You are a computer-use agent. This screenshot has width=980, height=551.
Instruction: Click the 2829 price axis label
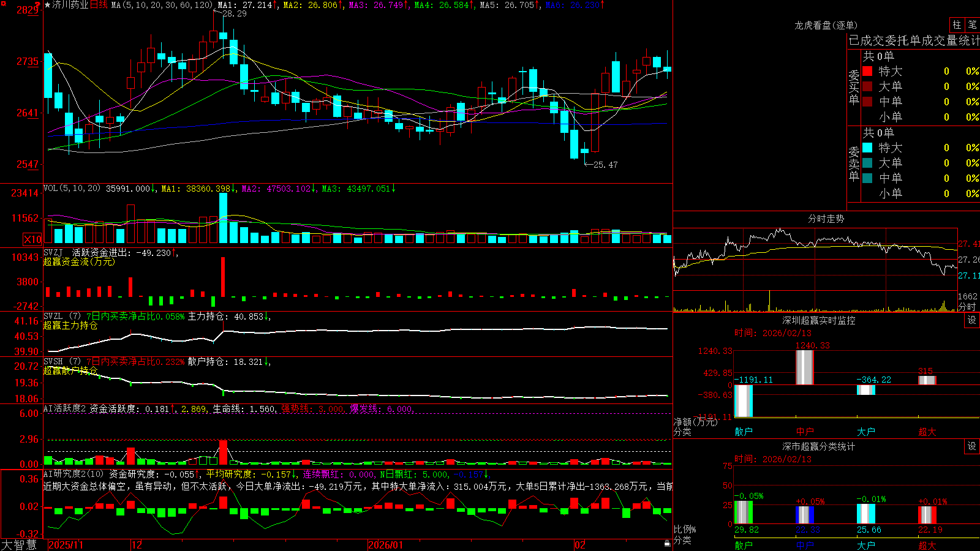(x=27, y=10)
